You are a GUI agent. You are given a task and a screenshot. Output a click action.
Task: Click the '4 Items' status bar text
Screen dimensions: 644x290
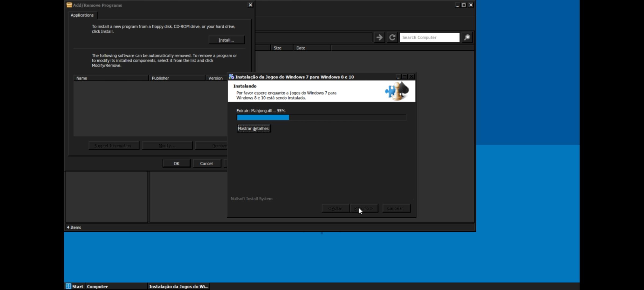[x=74, y=227]
